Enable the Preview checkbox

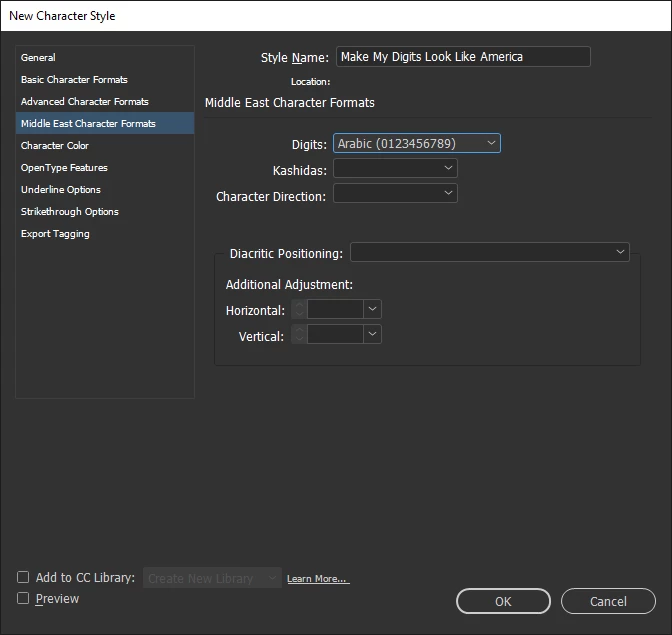23,598
